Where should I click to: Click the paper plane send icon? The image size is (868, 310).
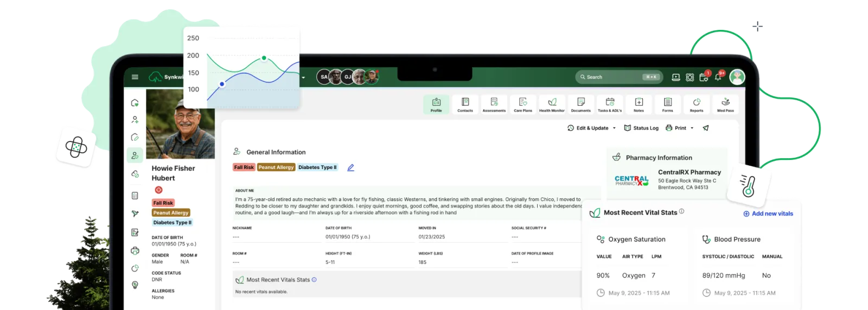point(706,128)
